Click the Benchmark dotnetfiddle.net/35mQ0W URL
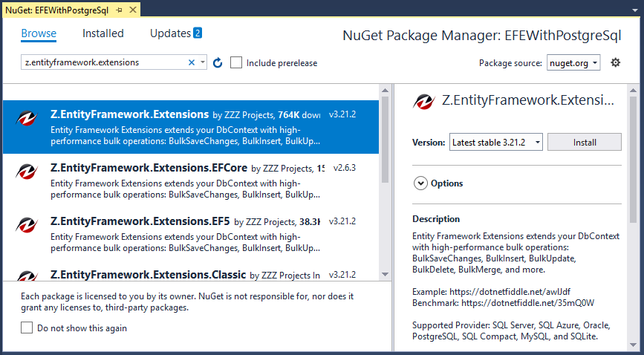This screenshot has width=644, height=355. [x=528, y=303]
